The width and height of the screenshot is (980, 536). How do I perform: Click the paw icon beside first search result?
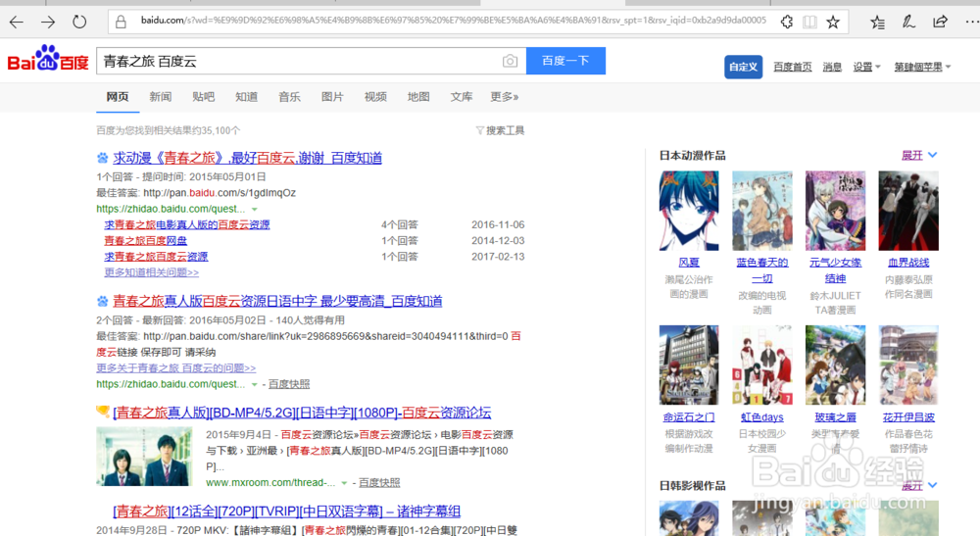[x=103, y=158]
